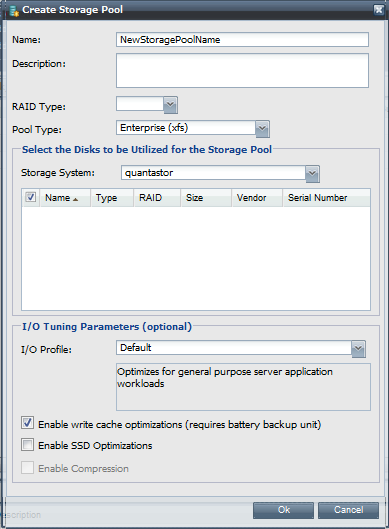
Task: Focus the Description text area
Action: tap(242, 71)
